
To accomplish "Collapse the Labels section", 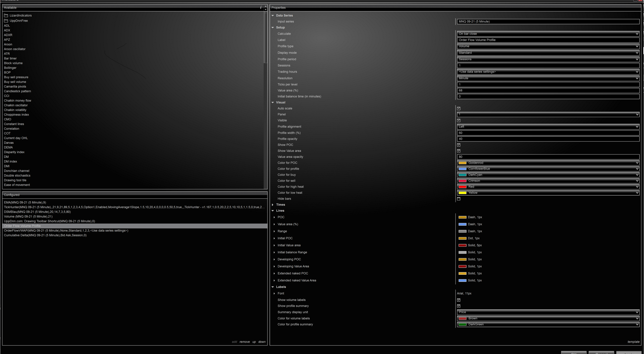I will 273,287.
